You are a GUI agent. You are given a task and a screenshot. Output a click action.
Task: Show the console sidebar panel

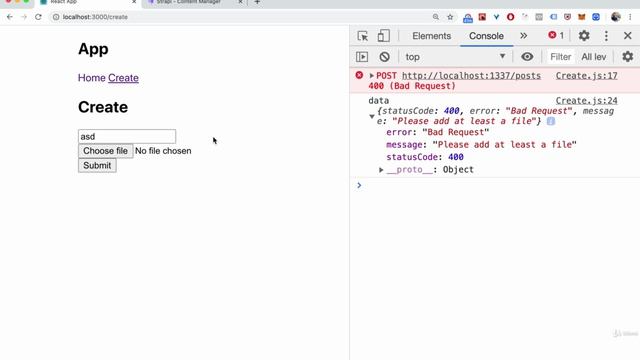[362, 57]
